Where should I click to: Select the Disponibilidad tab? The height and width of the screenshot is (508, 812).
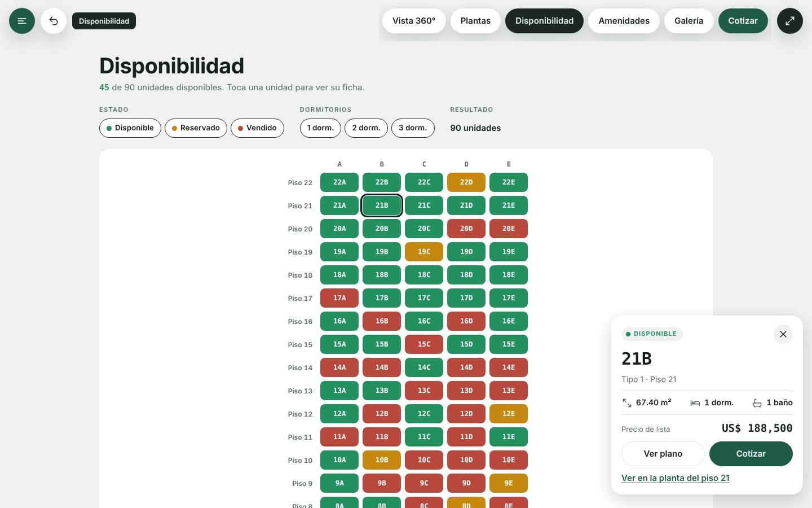544,21
